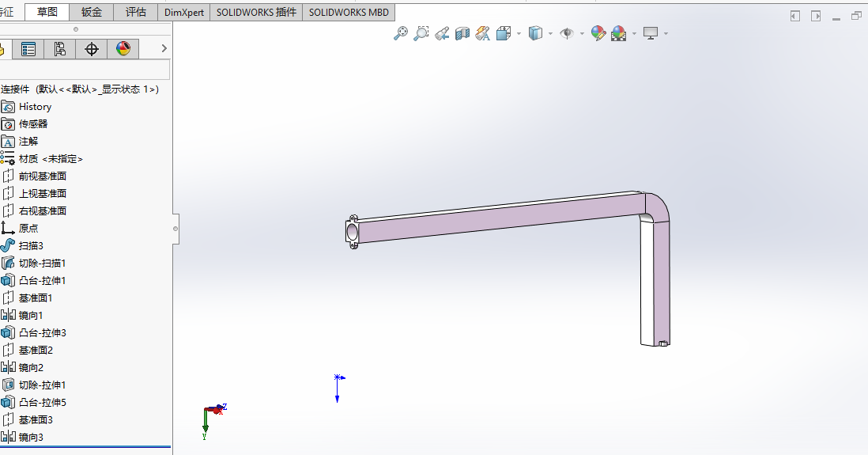This screenshot has width=868, height=455.
Task: Open Apply Scene dropdown arrow
Action: pos(634,33)
